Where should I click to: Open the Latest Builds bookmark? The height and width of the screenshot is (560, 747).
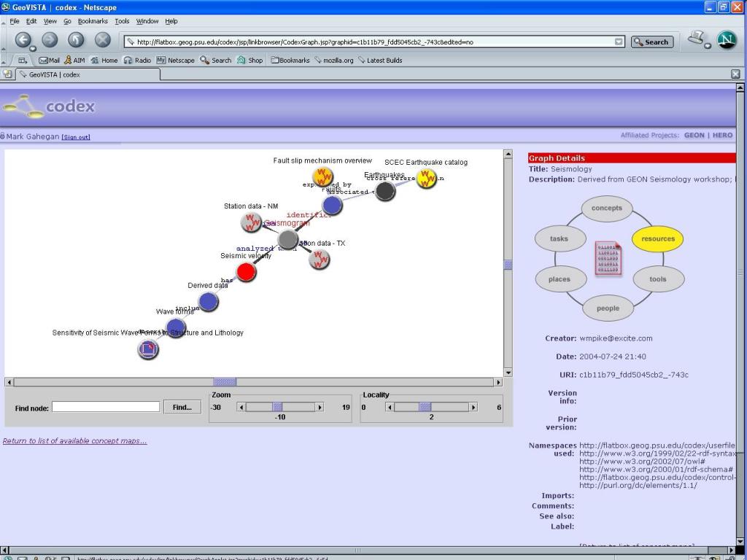(x=380, y=61)
